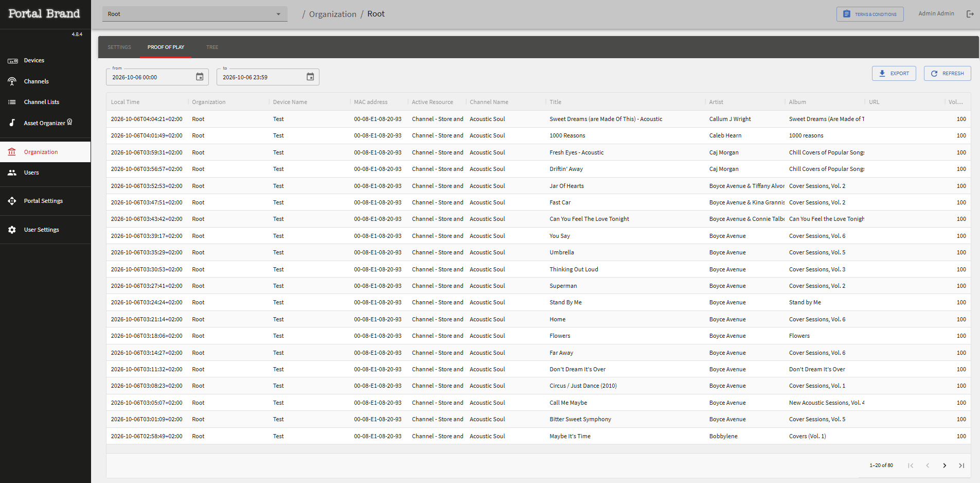Image resolution: width=980 pixels, height=483 pixels.
Task: Jump to the last page of results
Action: pos(961,465)
